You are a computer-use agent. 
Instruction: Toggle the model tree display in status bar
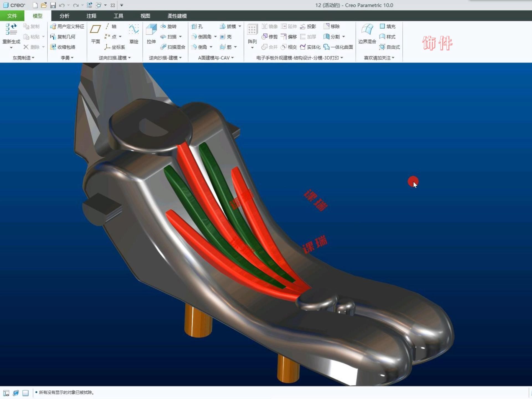(6, 393)
